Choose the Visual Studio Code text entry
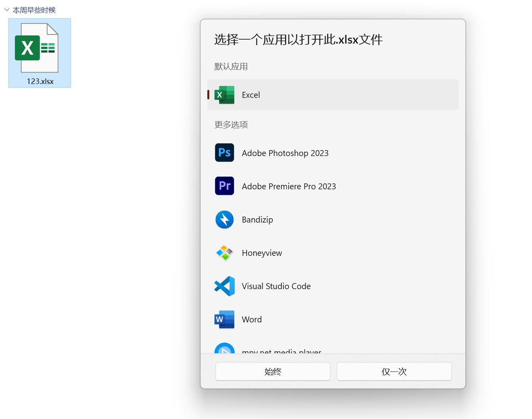The image size is (532, 419). point(276,286)
